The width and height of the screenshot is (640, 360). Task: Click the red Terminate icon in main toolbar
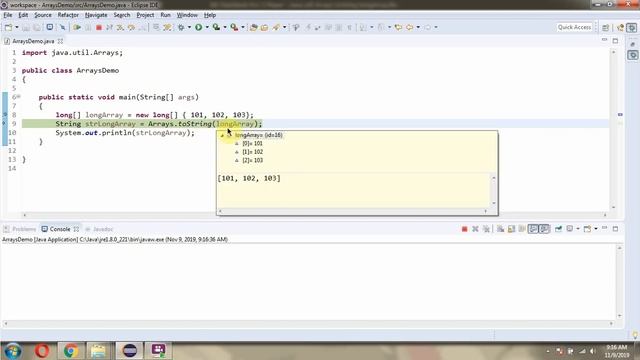pos(99,27)
